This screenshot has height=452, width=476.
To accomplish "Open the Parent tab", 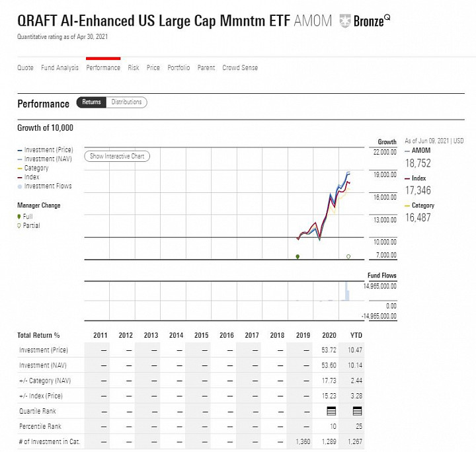I will click(x=206, y=67).
